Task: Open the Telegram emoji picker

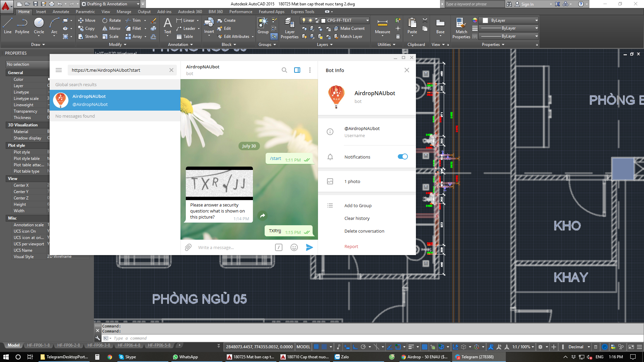Action: (x=294, y=247)
